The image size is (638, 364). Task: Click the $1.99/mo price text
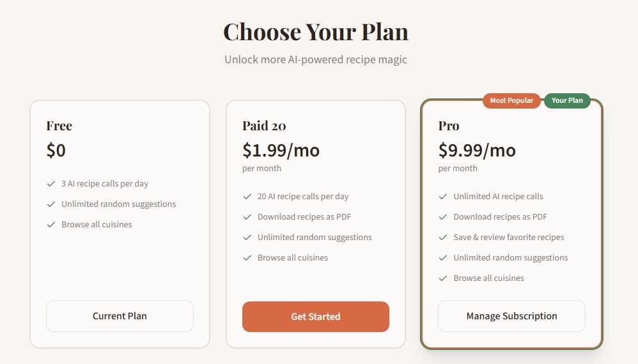(x=281, y=151)
